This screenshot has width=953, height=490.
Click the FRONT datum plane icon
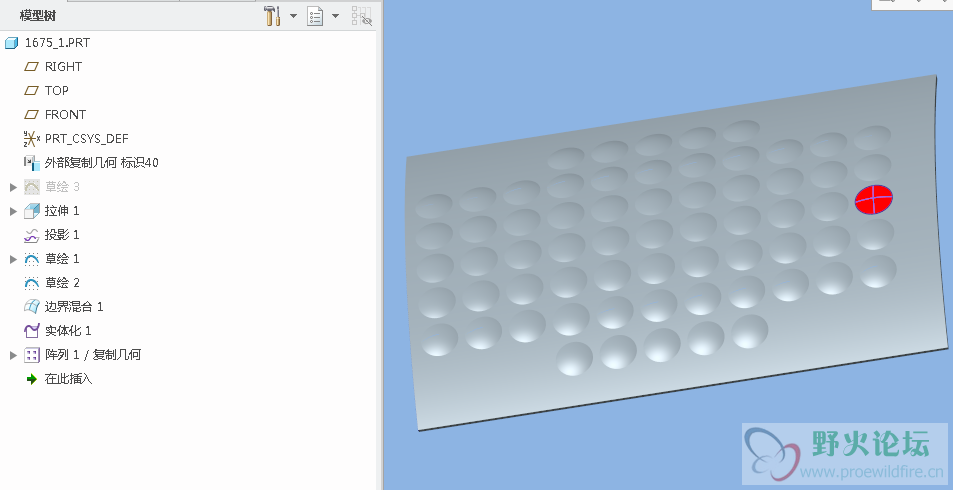click(x=31, y=115)
